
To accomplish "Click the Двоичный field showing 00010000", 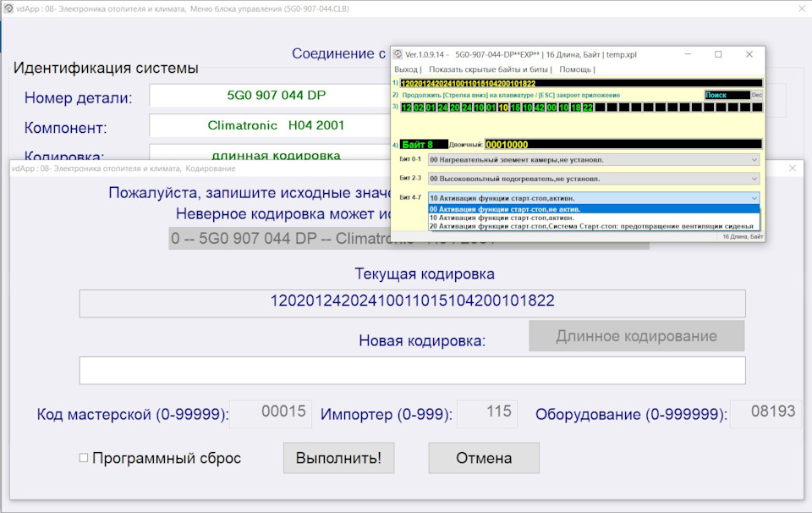I will click(623, 145).
